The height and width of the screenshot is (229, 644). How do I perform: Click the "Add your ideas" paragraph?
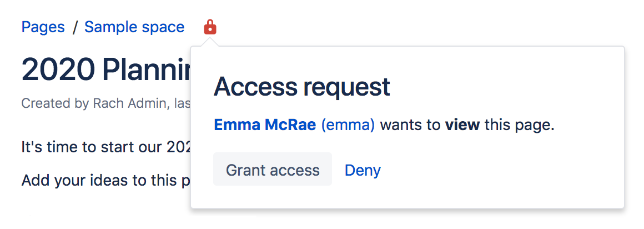point(107,181)
